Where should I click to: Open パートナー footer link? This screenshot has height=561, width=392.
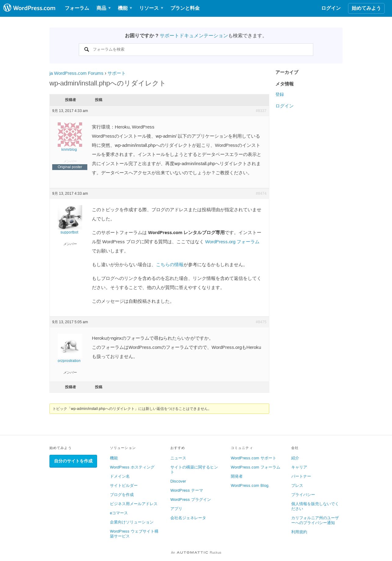[301, 476]
